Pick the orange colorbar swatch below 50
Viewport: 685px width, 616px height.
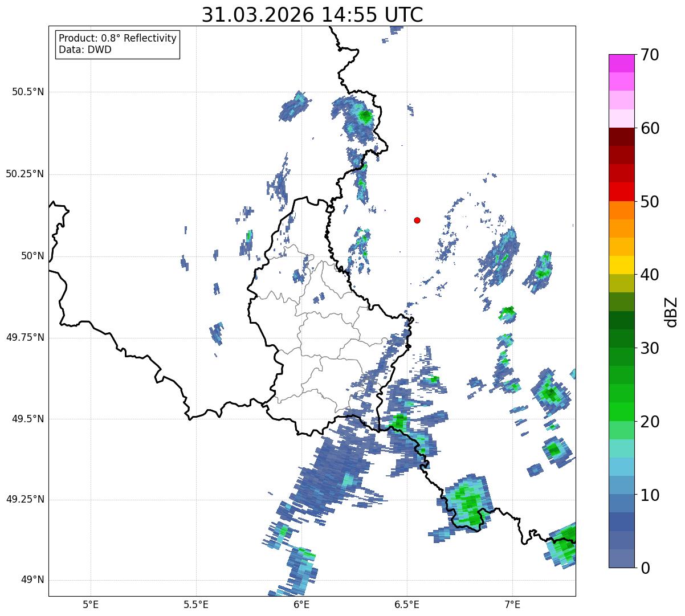click(621, 210)
